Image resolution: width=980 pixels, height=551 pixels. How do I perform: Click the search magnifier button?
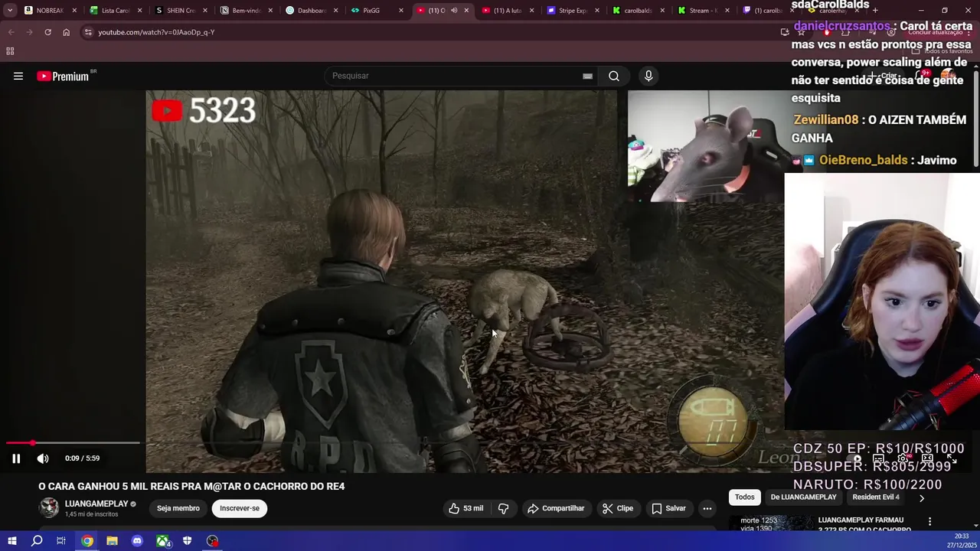613,76
